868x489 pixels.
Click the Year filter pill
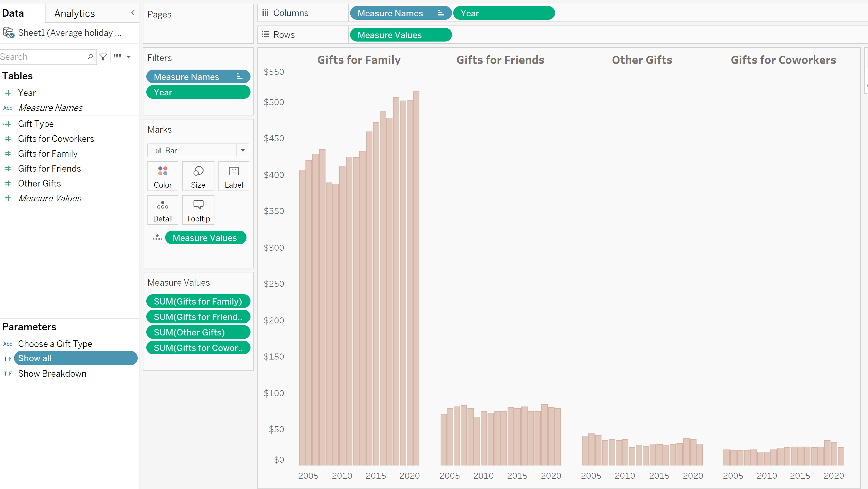198,93
